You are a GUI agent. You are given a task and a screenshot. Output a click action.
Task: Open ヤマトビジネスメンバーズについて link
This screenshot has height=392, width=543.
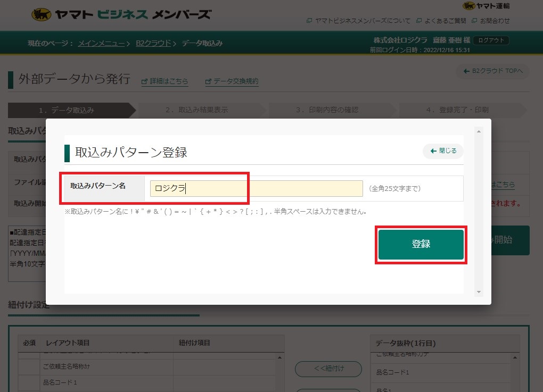pyautogui.click(x=358, y=21)
